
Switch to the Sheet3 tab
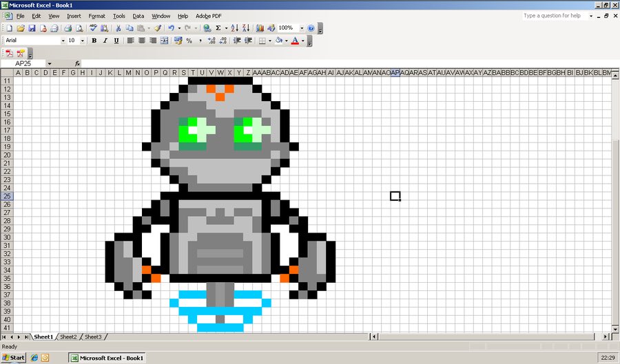pos(93,336)
